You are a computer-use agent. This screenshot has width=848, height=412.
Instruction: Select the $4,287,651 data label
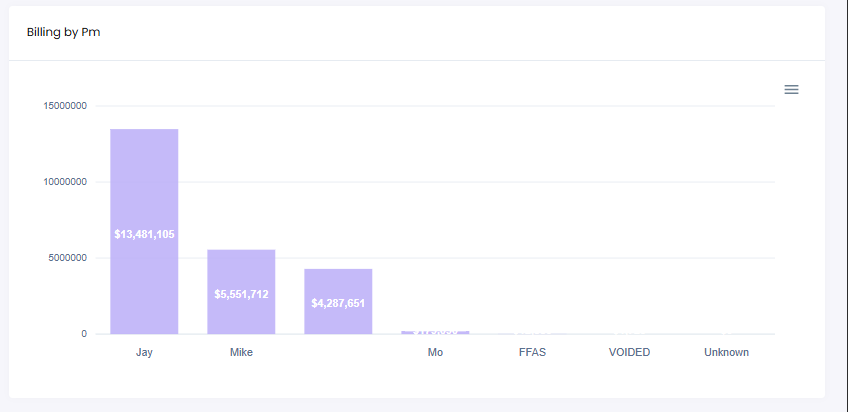tap(338, 303)
